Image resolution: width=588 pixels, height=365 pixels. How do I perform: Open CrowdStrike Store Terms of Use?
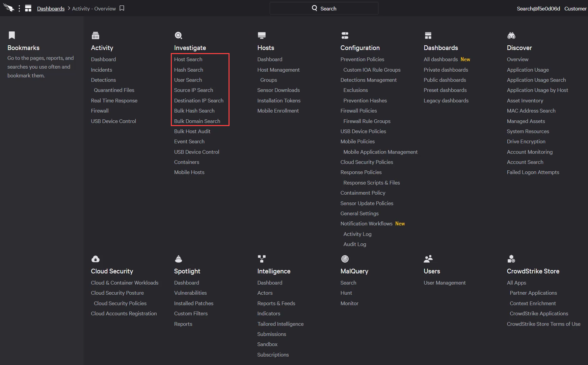(x=543, y=324)
